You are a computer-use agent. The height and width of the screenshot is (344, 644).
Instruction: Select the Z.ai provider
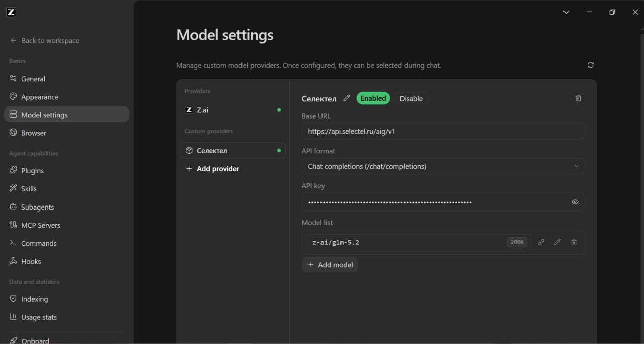233,110
